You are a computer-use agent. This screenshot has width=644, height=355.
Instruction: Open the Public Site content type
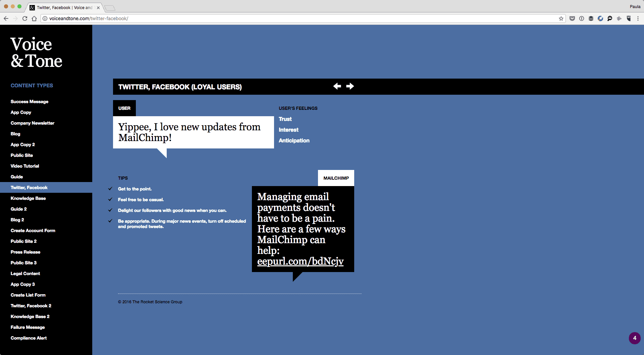point(22,155)
